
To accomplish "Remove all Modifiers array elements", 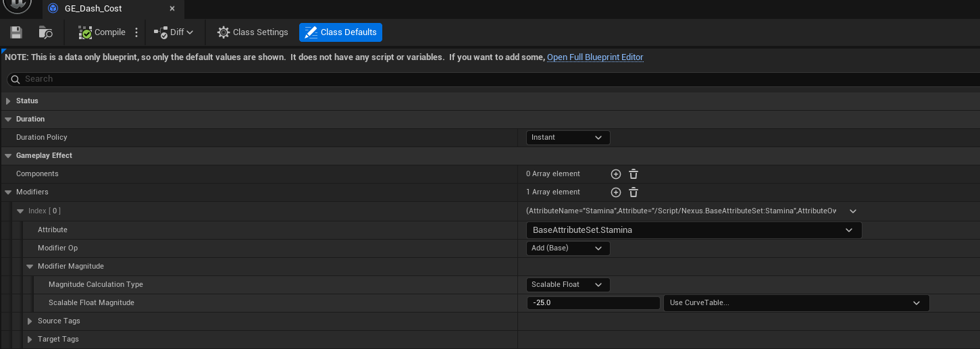I will click(634, 192).
